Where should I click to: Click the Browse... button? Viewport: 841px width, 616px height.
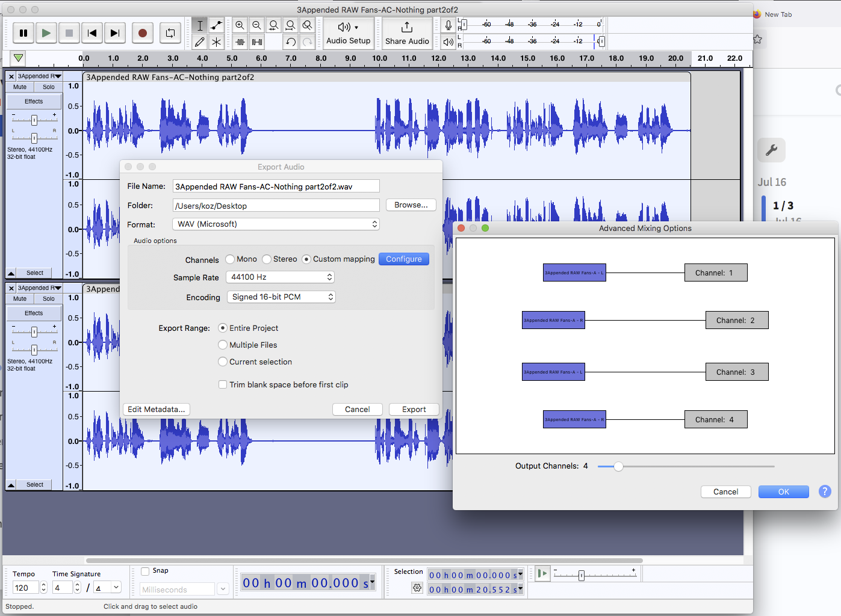pyautogui.click(x=411, y=205)
